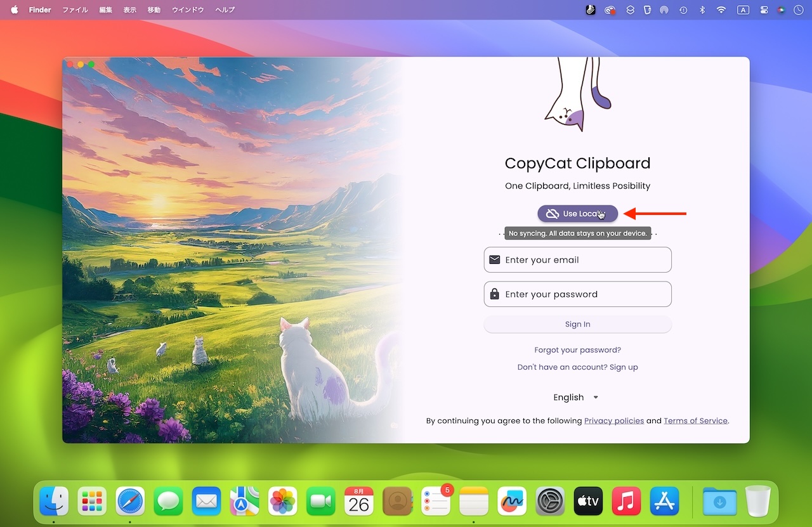Image resolution: width=812 pixels, height=527 pixels.
Task: Click the AirDrop icon in menu bar
Action: tap(664, 10)
